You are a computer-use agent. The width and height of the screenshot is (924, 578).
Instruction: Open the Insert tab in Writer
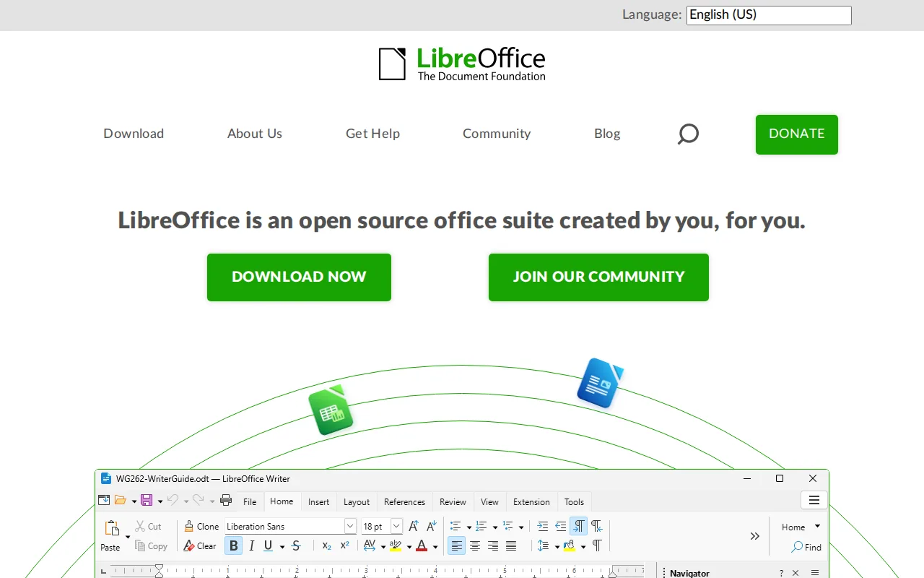[x=318, y=501]
